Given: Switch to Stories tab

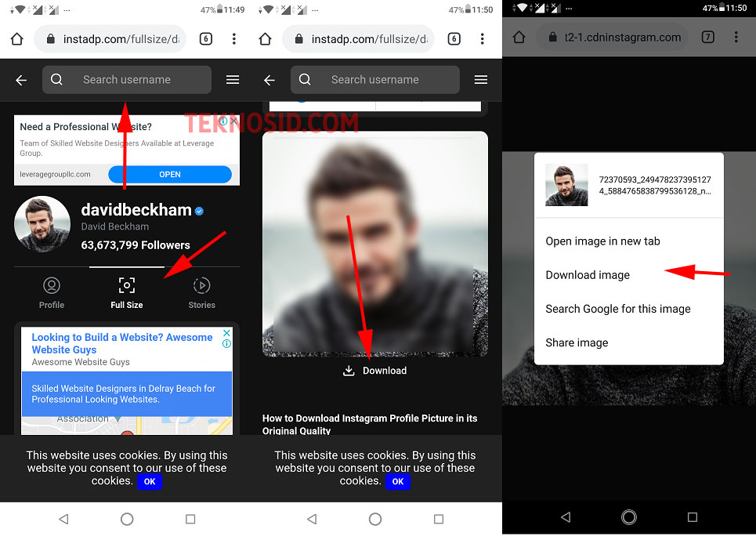Looking at the screenshot, I should pos(201,293).
